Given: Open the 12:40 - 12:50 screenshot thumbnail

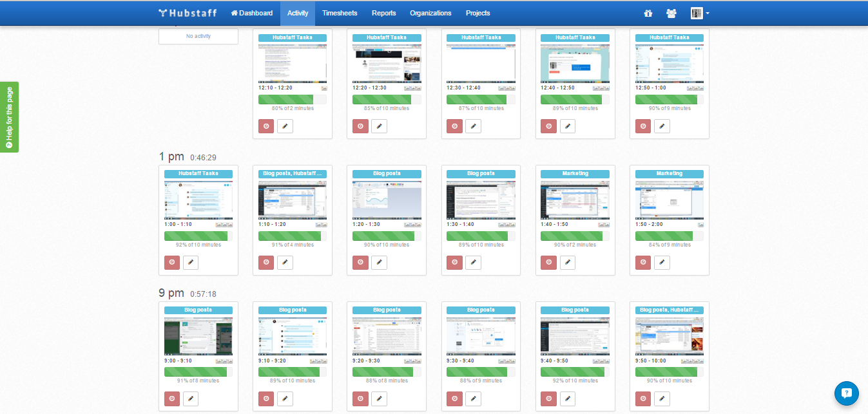Looking at the screenshot, I should (x=575, y=63).
